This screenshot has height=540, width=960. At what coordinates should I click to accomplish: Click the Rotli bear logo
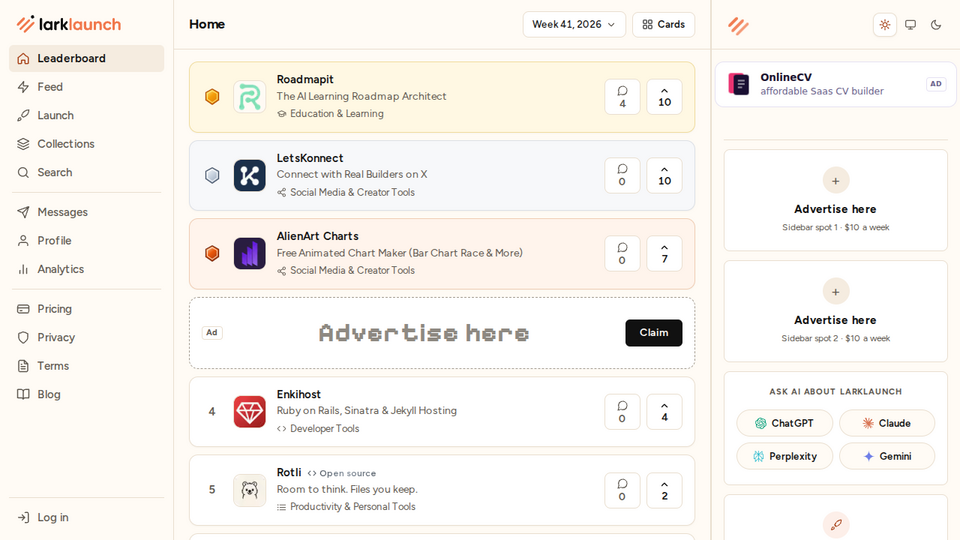(250, 490)
